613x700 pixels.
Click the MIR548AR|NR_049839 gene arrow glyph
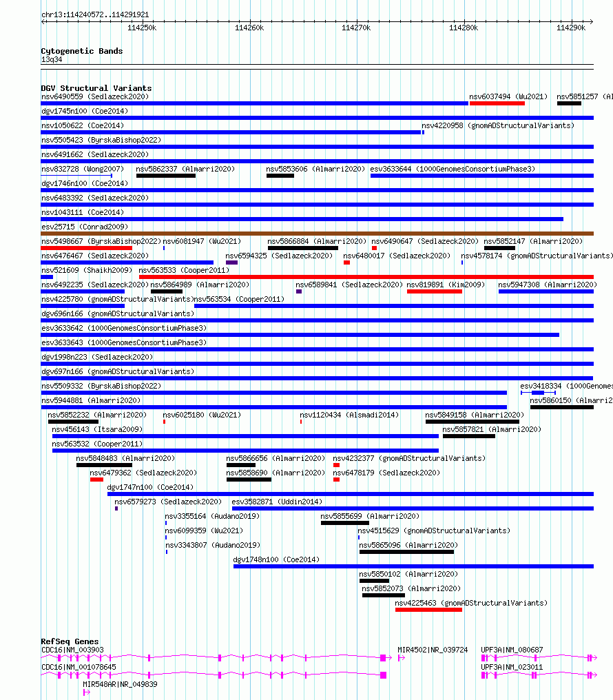[x=87, y=692]
